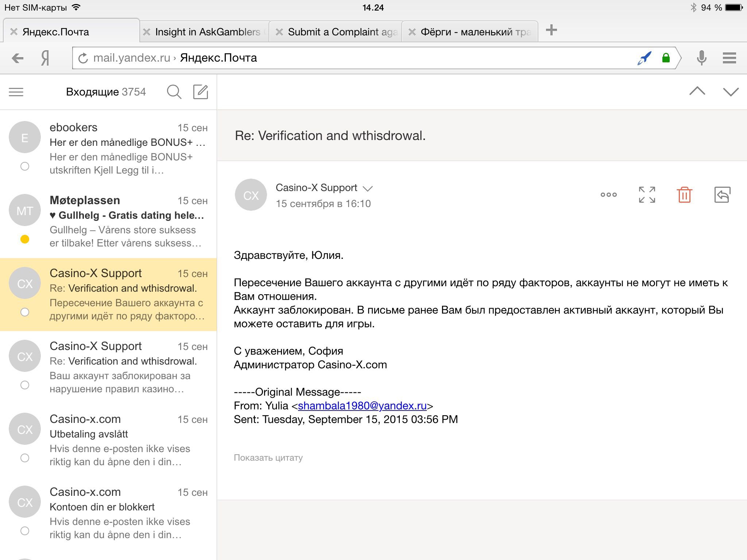This screenshot has height=560, width=747.
Task: Close the Submit a Complaint tab
Action: [279, 32]
